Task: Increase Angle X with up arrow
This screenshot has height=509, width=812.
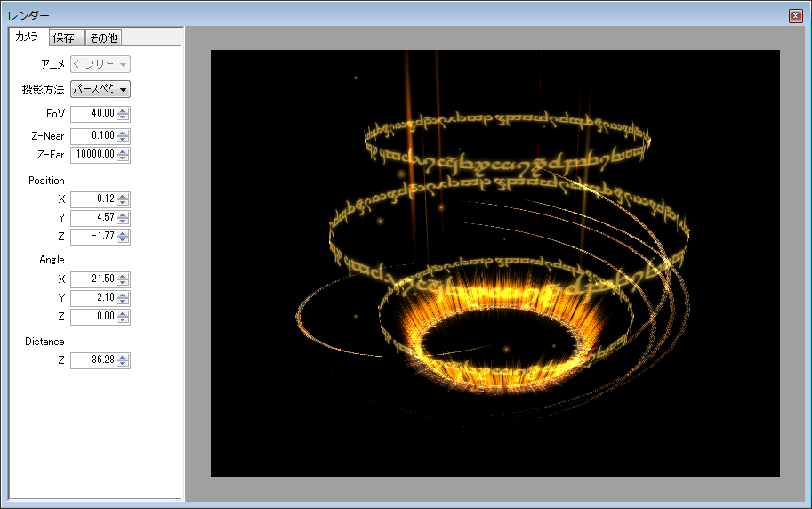Action: [x=123, y=276]
